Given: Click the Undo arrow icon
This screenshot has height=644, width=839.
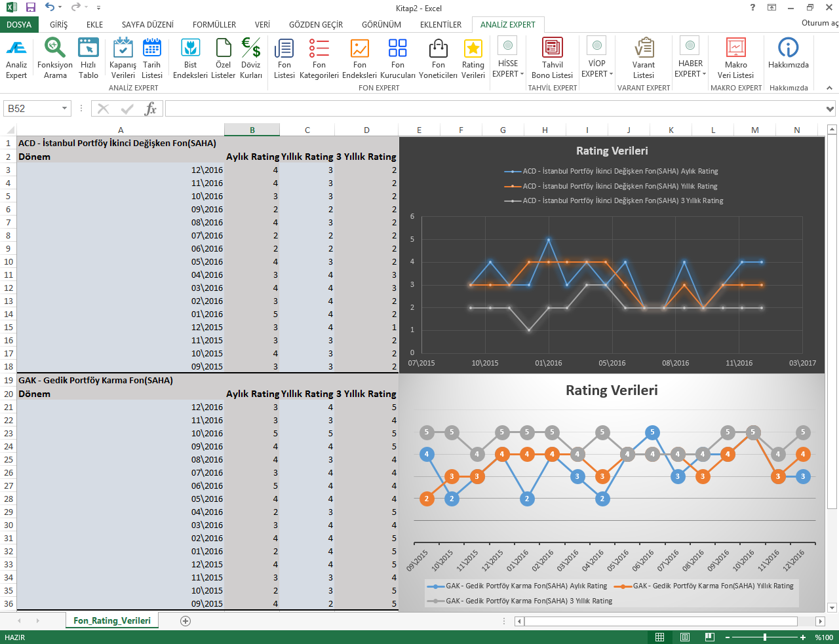Looking at the screenshot, I should click(x=50, y=8).
